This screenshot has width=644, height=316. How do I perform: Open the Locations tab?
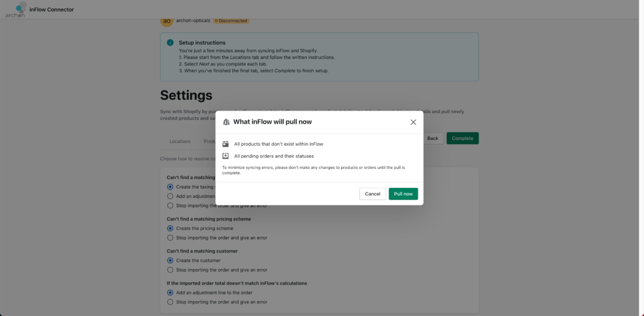coord(180,141)
